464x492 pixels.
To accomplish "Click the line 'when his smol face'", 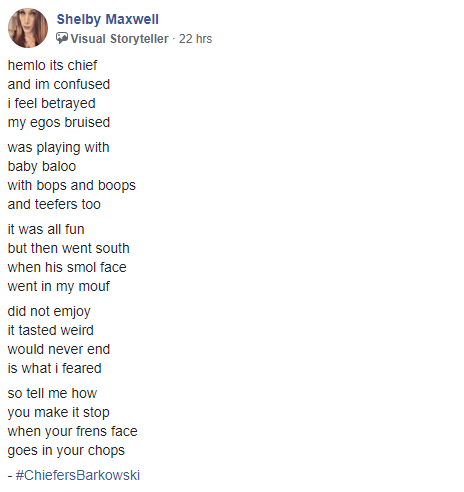I will [x=67, y=267].
